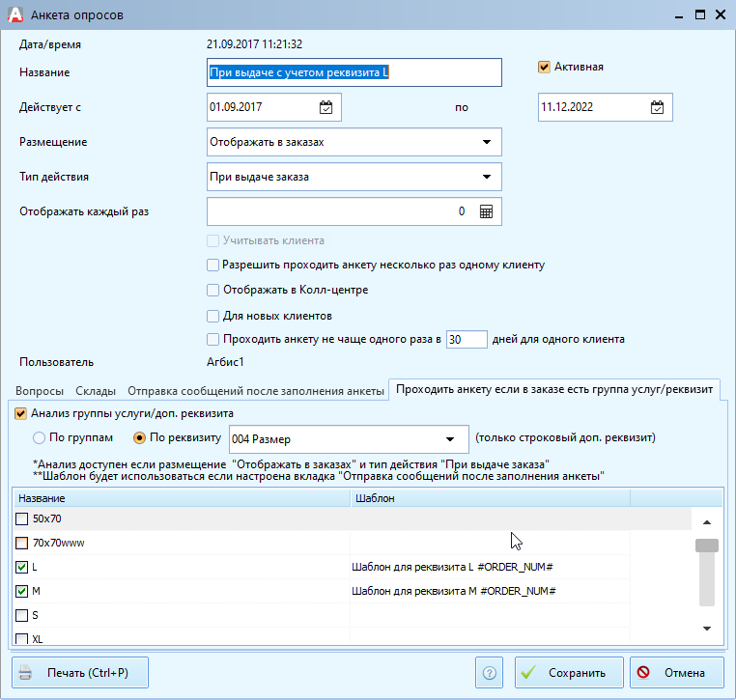Click 'Шаблон для реквизита L #ORDER_NUM#' cell
This screenshot has height=700, width=736.
pyautogui.click(x=490, y=567)
